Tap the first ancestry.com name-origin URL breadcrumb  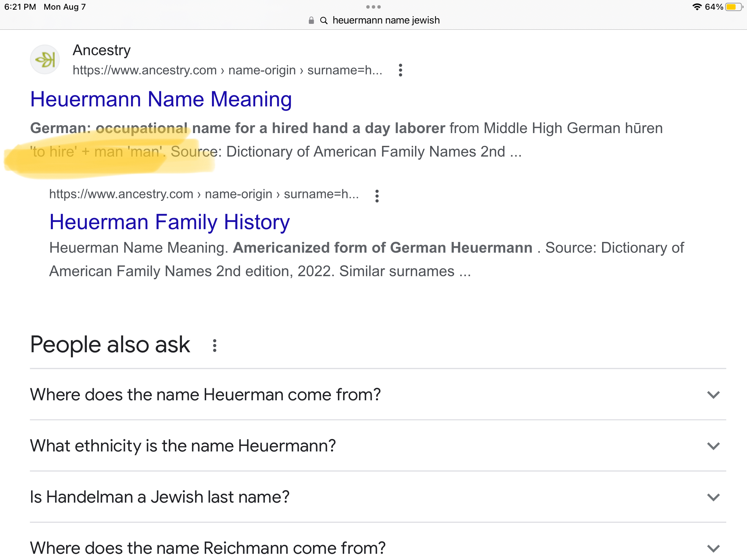tap(228, 70)
